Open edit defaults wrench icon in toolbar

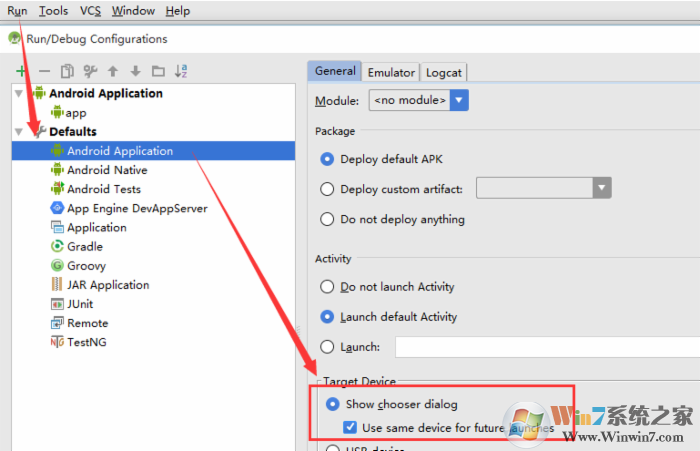pyautogui.click(x=90, y=71)
